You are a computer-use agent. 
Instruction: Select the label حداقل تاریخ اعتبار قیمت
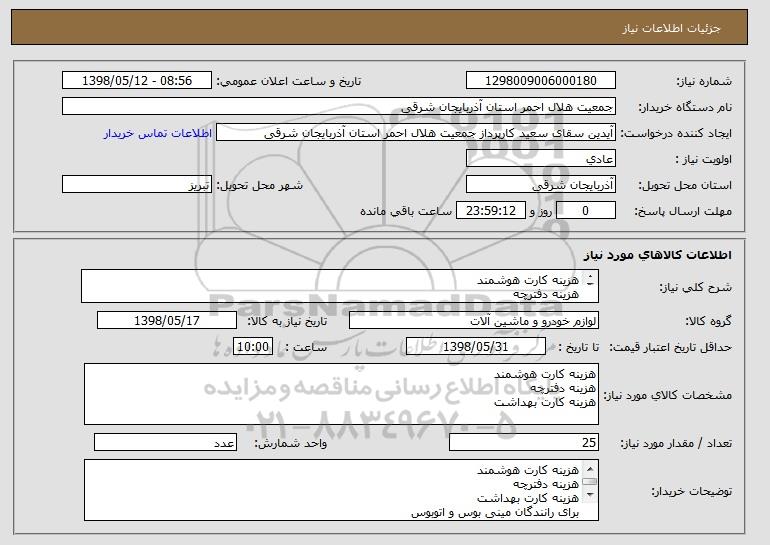coord(671,347)
